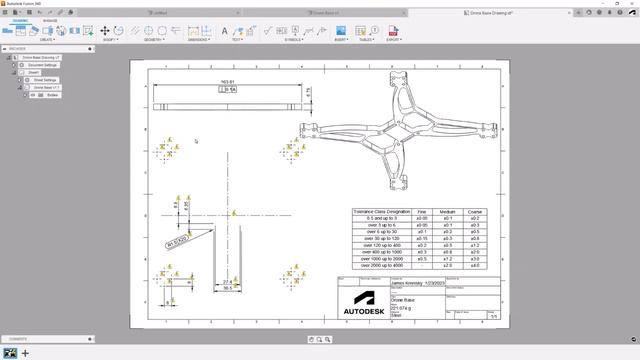Click the File menu icon
The width and height of the screenshot is (640, 360).
[15, 13]
